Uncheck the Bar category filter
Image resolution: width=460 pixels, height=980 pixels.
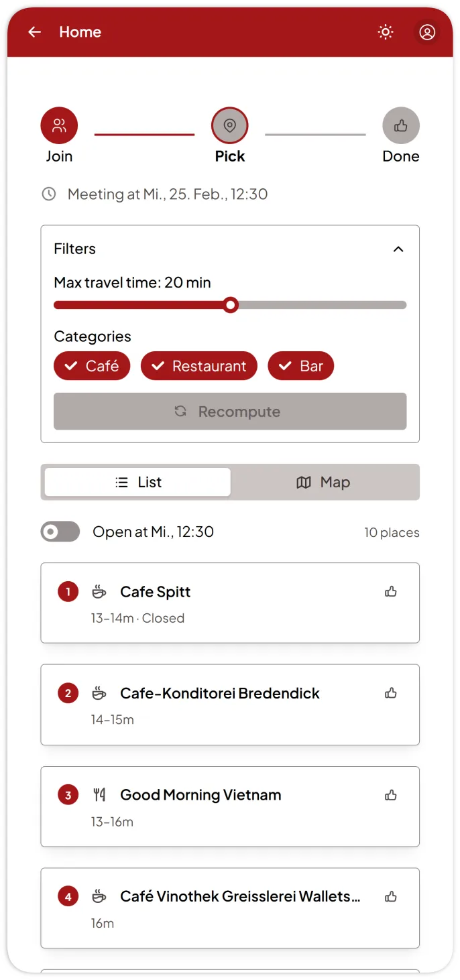click(300, 366)
